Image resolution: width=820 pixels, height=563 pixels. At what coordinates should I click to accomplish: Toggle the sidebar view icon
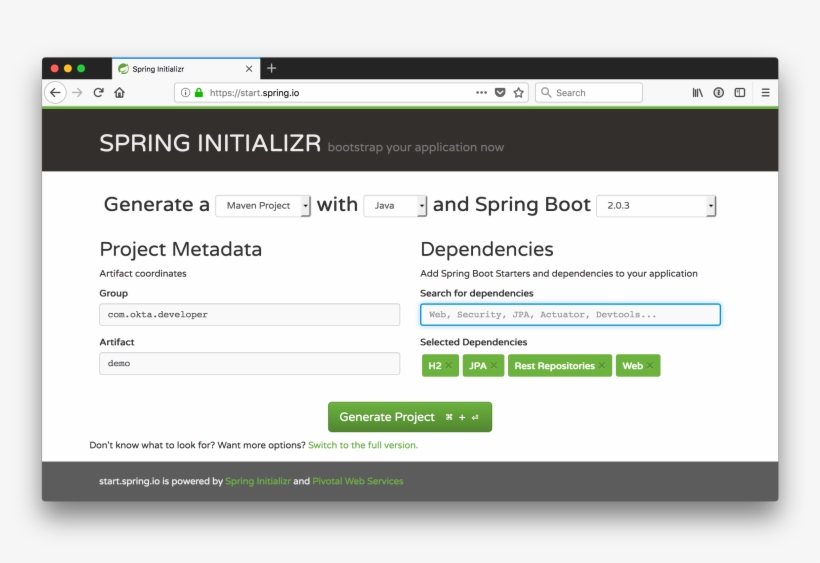(x=739, y=93)
